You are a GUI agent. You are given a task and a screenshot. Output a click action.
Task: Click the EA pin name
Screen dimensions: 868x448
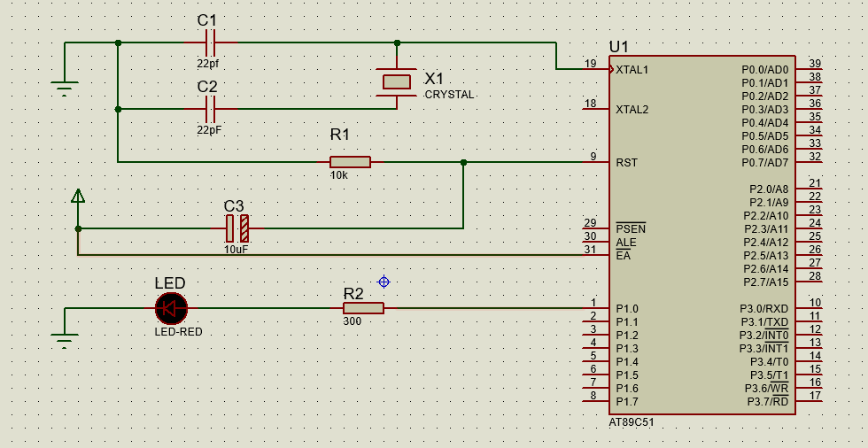click(x=624, y=256)
